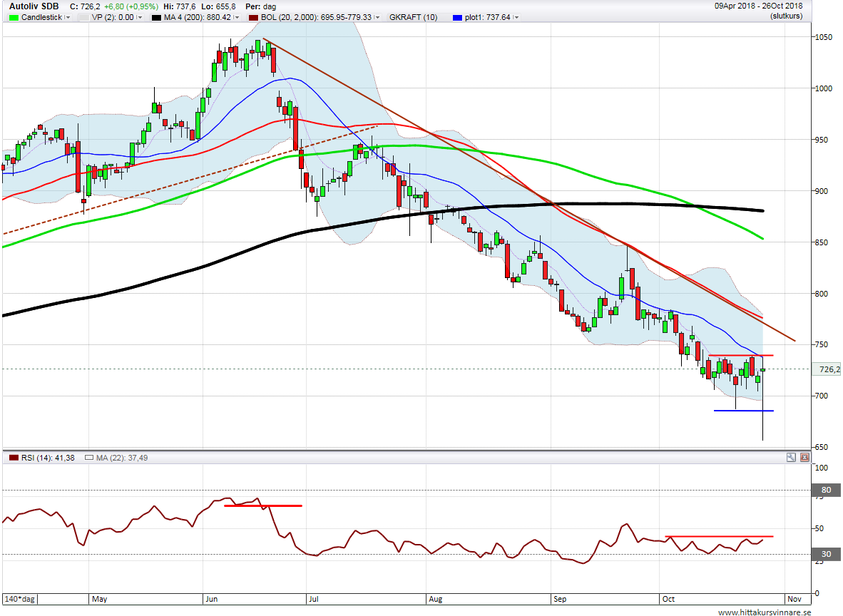Select the Candlestick legend label
The height and width of the screenshot is (616, 843).
coord(41,17)
